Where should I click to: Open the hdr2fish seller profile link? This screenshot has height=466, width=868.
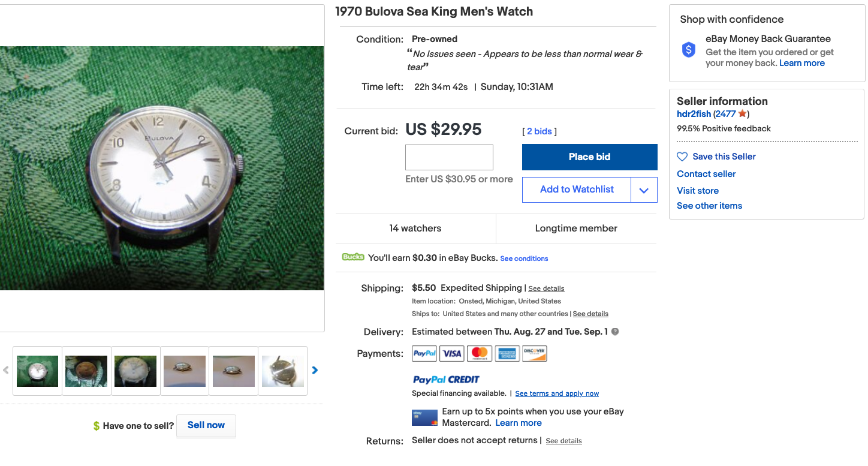point(694,114)
